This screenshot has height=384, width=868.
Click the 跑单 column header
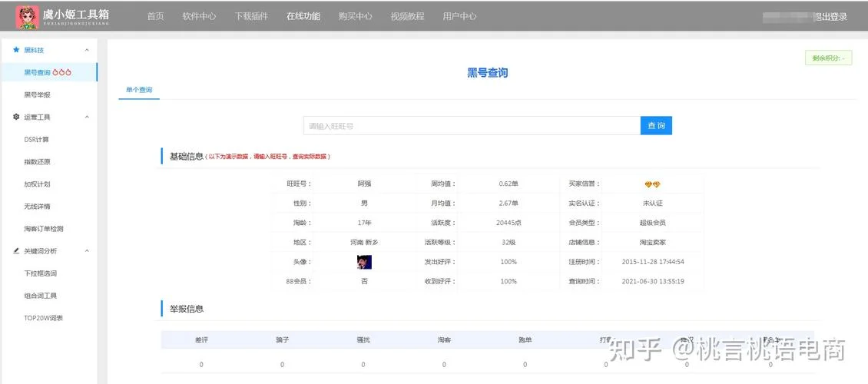coord(525,339)
